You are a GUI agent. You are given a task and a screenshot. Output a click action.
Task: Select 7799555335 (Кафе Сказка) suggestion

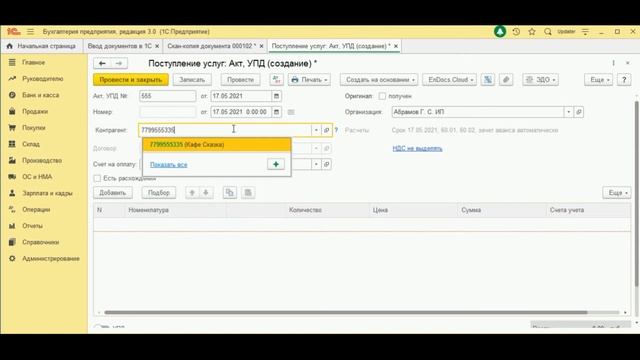tap(217, 144)
